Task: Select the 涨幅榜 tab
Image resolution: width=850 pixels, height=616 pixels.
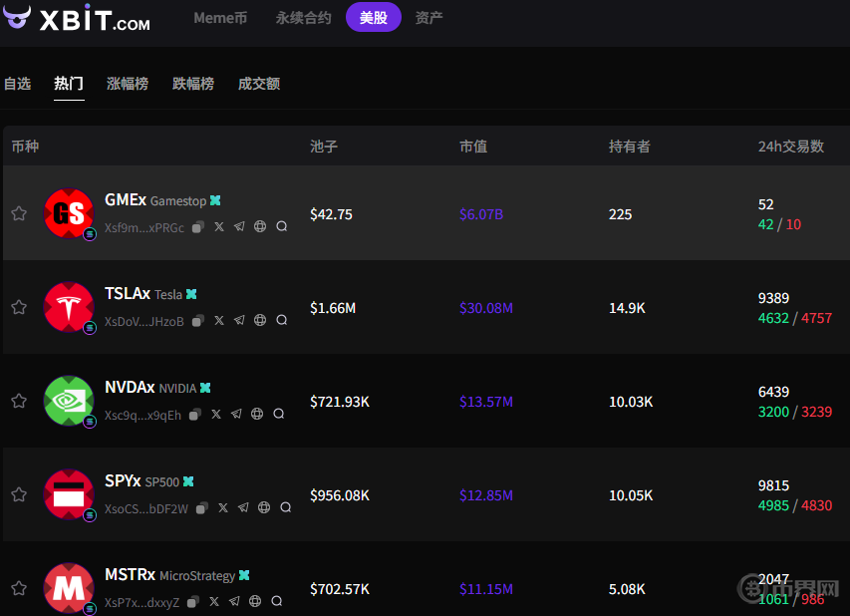Action: [x=128, y=84]
